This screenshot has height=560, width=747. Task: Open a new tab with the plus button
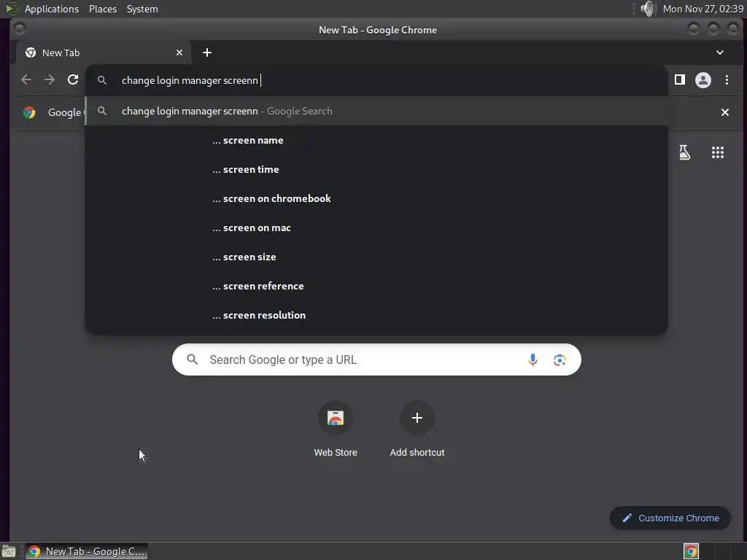coord(206,52)
